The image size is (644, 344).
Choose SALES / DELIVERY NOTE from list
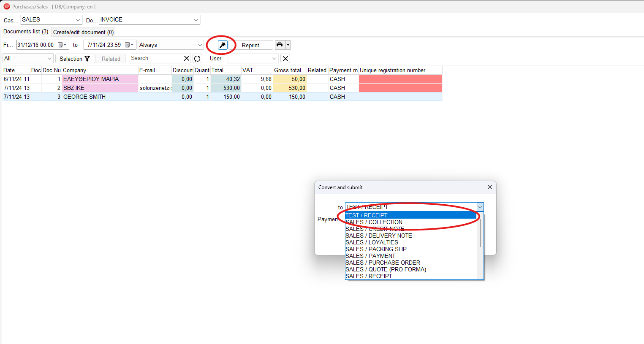click(378, 236)
